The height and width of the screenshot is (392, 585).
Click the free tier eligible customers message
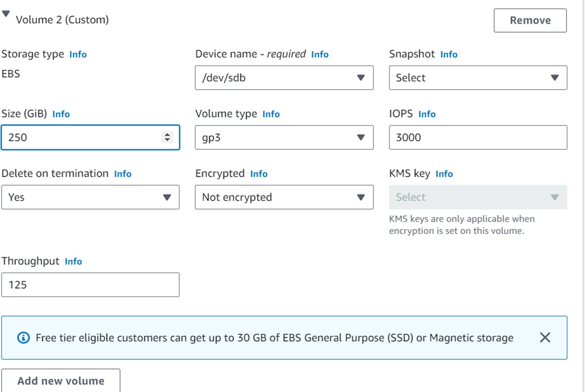coord(274,338)
